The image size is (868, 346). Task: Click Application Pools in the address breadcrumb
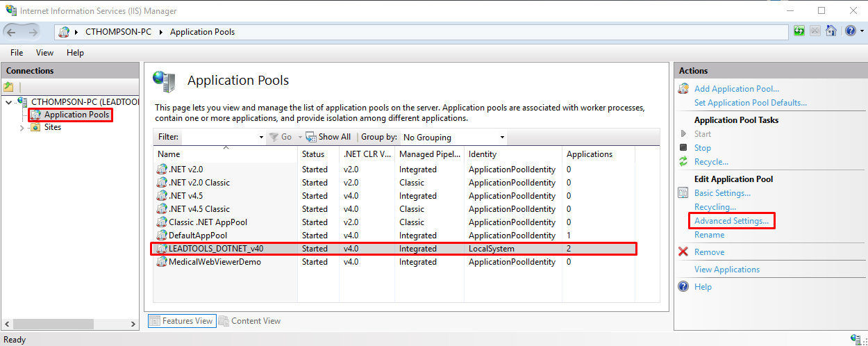tap(202, 32)
